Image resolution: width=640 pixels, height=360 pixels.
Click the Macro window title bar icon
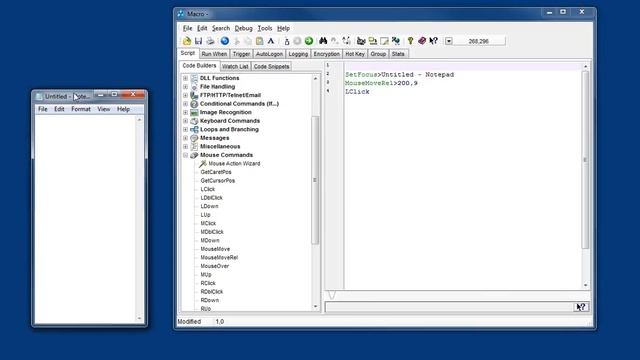(181, 14)
